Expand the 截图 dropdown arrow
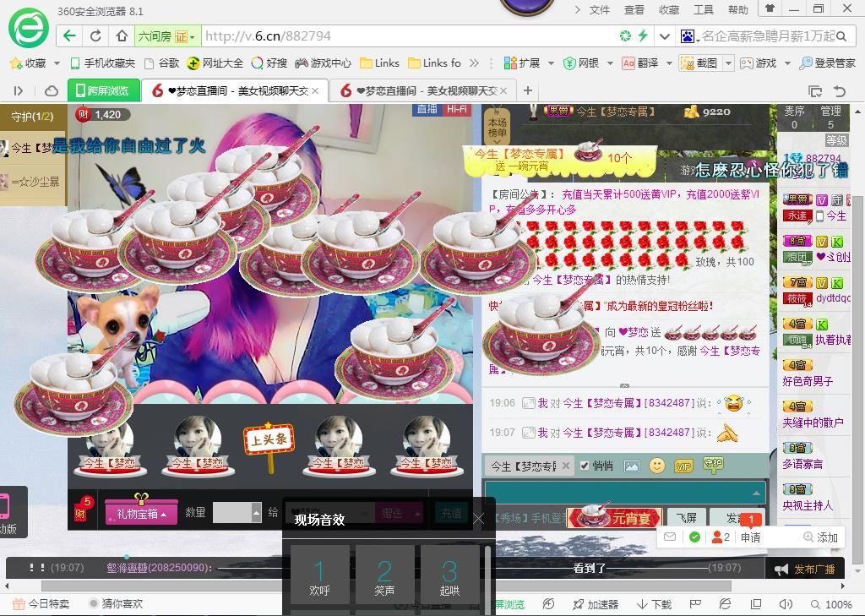Image resolution: width=865 pixels, height=616 pixels. (728, 63)
